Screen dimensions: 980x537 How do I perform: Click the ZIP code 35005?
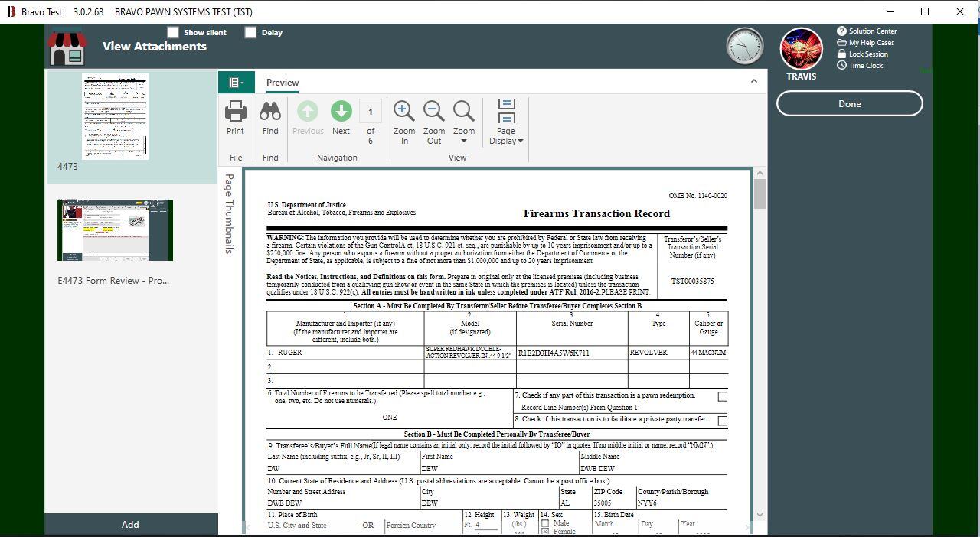coord(603,503)
